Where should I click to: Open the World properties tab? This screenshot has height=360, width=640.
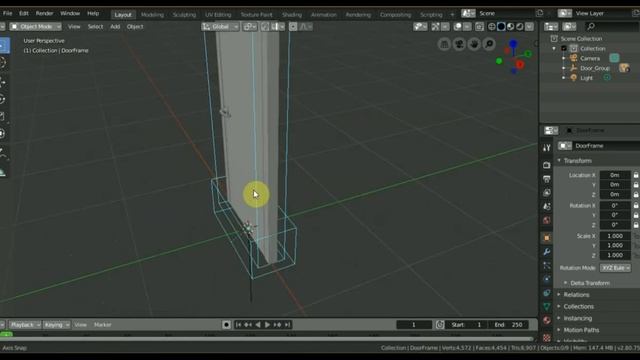pos(547,220)
